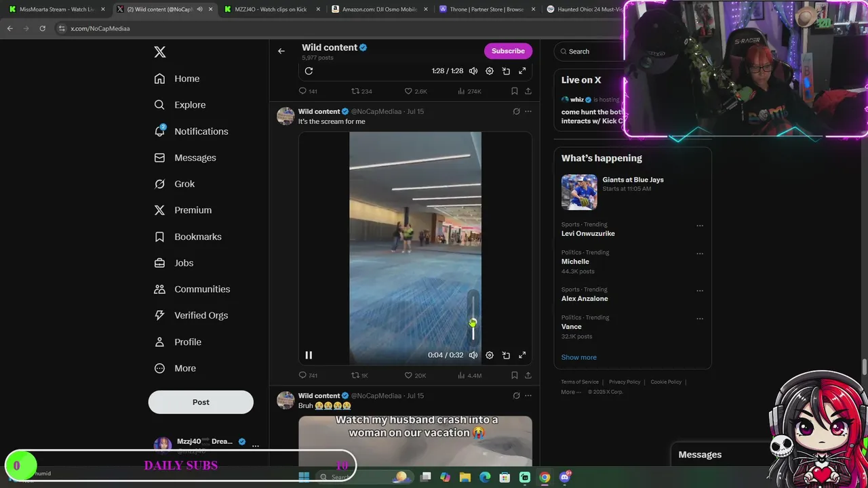Image resolution: width=868 pixels, height=488 pixels.
Task: Open more options for Alex Anzalone trend
Action: pos(700,291)
